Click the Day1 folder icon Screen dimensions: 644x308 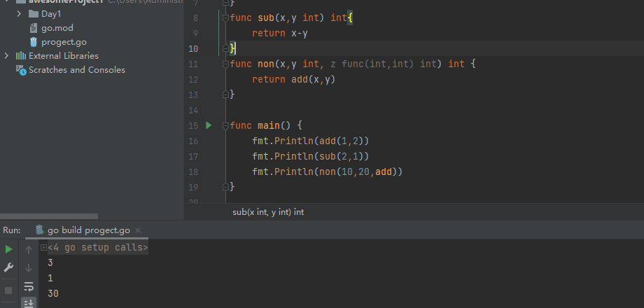pyautogui.click(x=34, y=14)
